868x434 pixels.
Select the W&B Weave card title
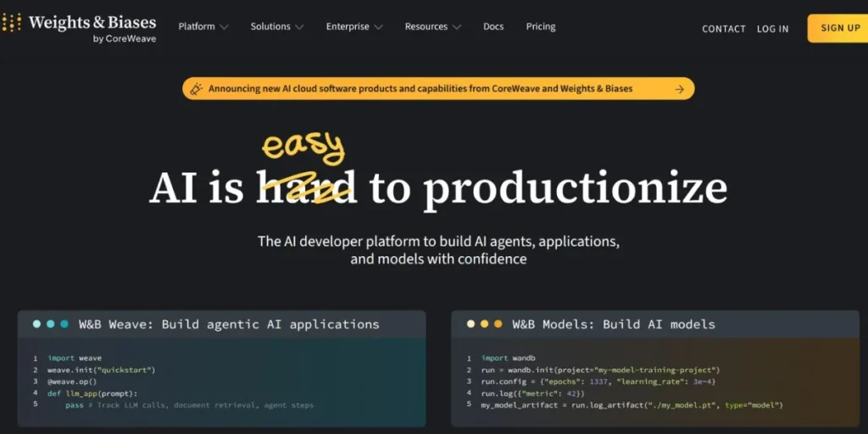click(229, 324)
